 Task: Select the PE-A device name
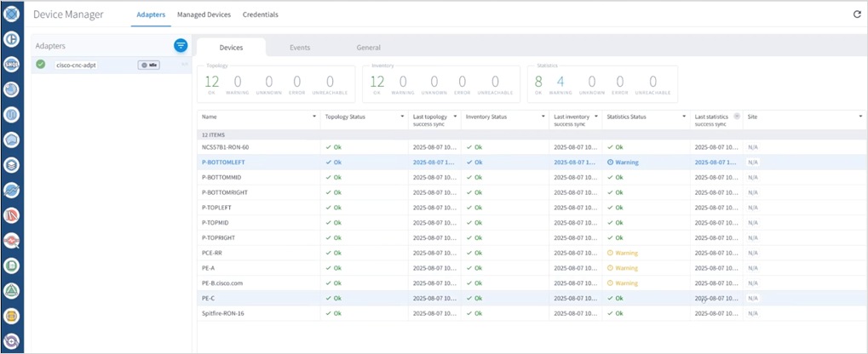[209, 268]
